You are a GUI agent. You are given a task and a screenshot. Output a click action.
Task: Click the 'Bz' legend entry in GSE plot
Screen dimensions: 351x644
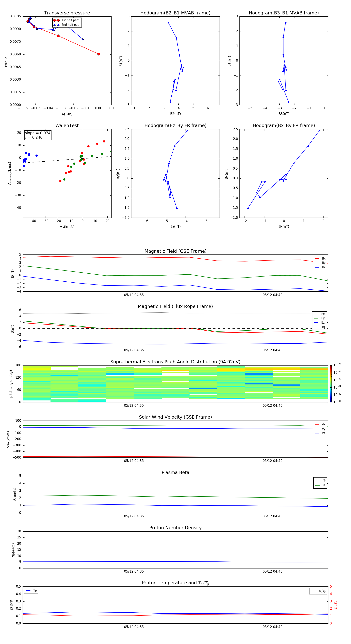click(x=320, y=267)
